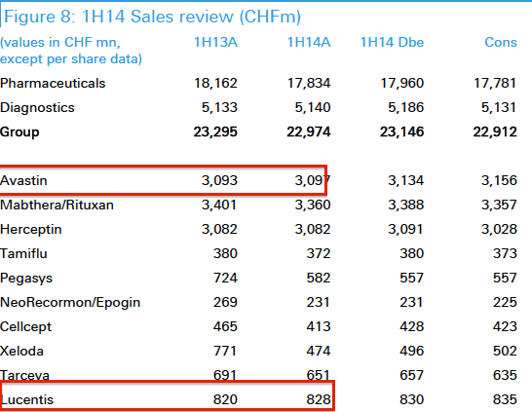The width and height of the screenshot is (532, 412).
Task: Click Xeloda 1H13A value 771
Action: pos(225,352)
